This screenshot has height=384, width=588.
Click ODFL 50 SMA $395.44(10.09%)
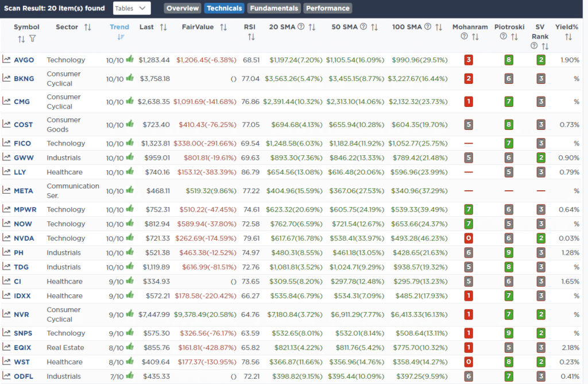tap(356, 377)
